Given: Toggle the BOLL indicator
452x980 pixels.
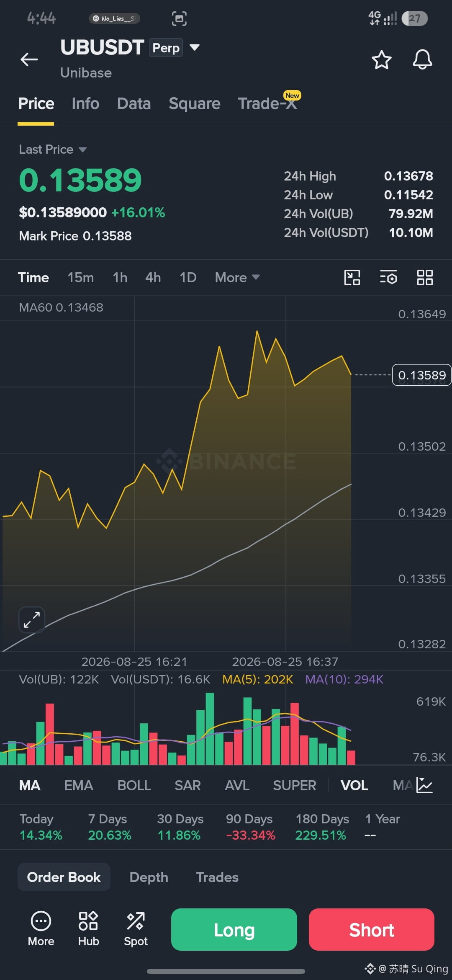Looking at the screenshot, I should [134, 785].
